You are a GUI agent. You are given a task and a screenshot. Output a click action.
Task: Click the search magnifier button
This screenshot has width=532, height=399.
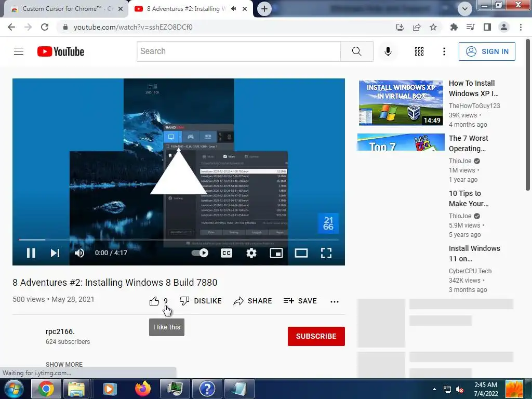[357, 51]
